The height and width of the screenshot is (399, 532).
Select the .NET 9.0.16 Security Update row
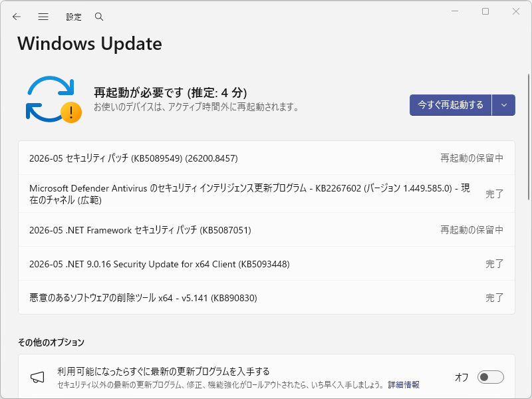coord(267,263)
